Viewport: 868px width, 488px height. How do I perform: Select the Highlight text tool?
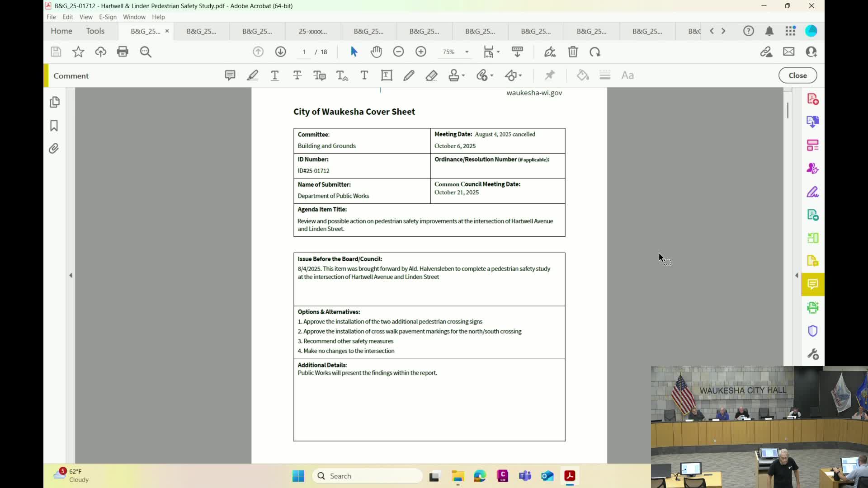coord(252,75)
